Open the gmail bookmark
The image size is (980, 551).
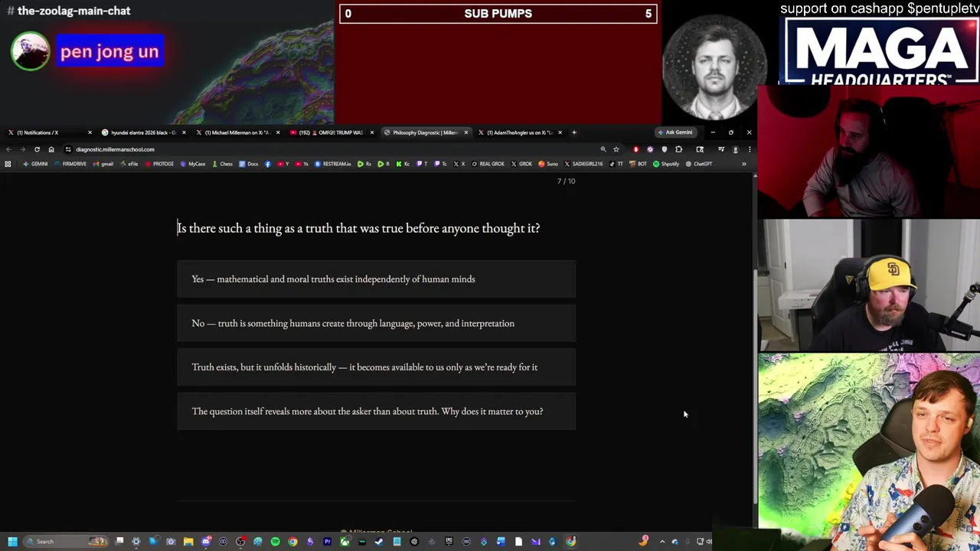(x=103, y=164)
